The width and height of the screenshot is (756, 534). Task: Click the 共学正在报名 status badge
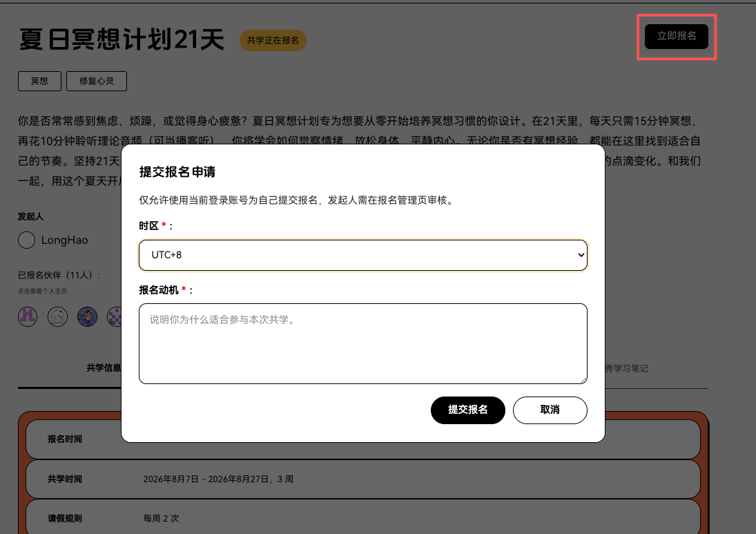(273, 41)
